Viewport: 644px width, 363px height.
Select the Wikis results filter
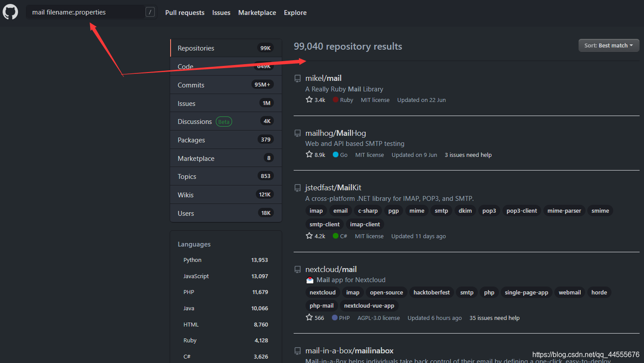(x=226, y=195)
